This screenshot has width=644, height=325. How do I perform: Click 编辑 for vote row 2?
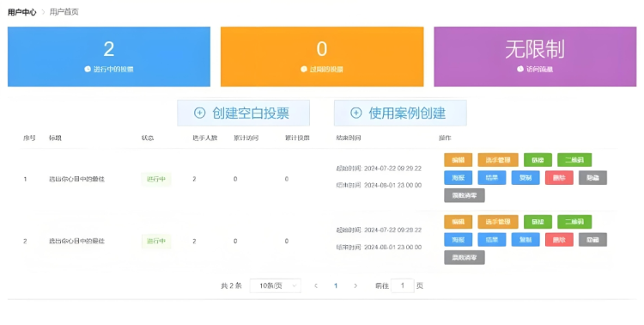(458, 222)
